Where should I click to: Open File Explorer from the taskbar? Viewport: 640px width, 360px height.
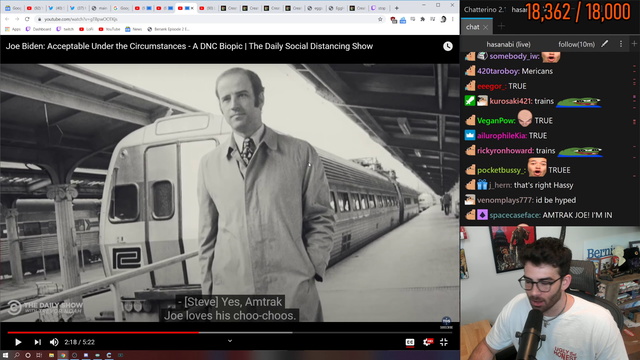pyautogui.click(x=51, y=355)
